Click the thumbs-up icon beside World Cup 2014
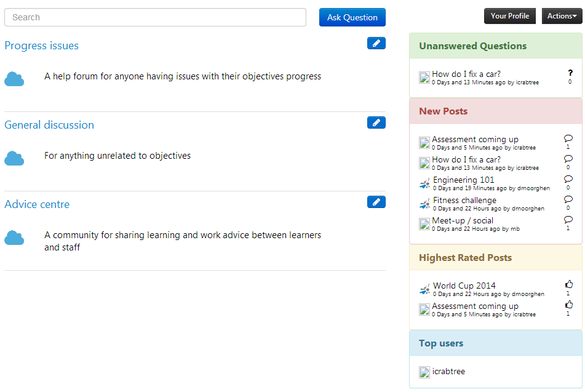585x392 pixels. [x=568, y=284]
